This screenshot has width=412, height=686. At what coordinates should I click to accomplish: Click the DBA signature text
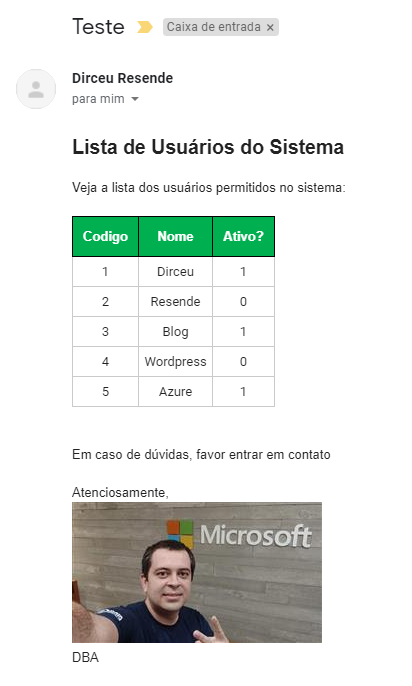(85, 658)
